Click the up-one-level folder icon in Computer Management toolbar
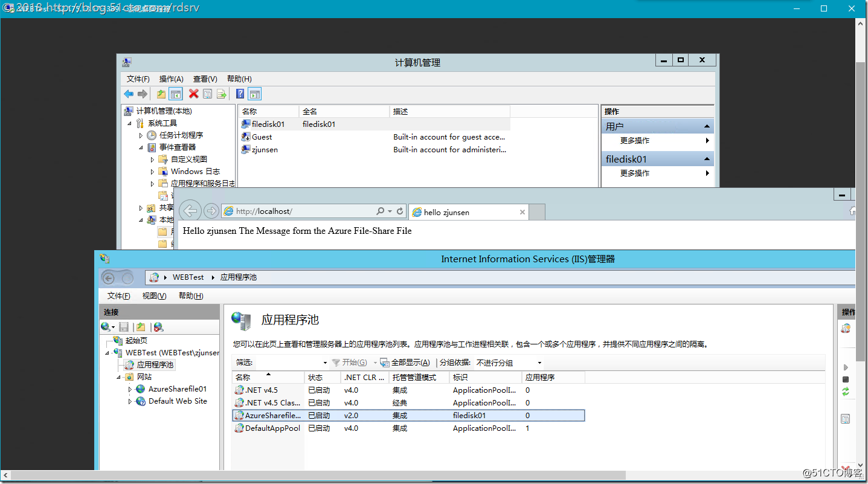 (x=161, y=94)
